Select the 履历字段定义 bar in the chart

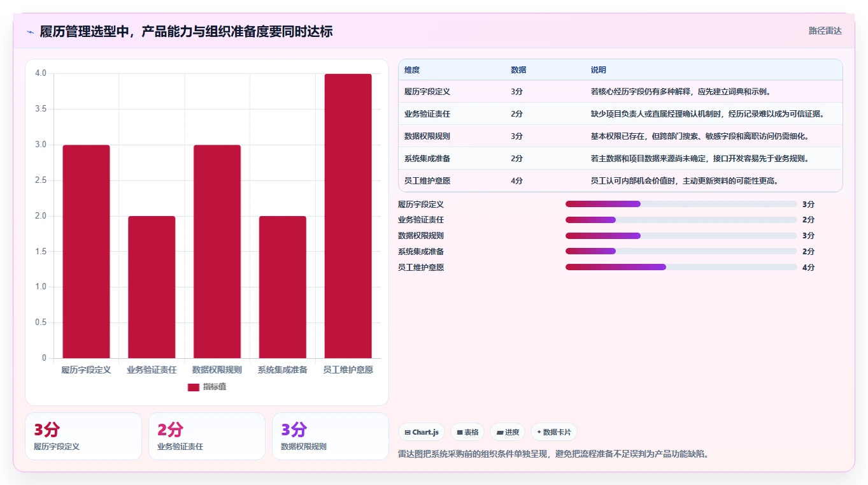[86, 252]
